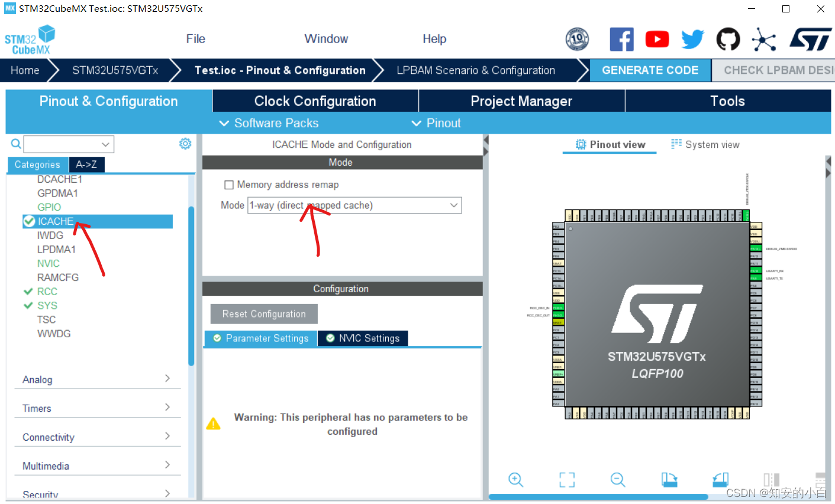Expand the Connectivity category
Screen dimensions: 835x504
point(97,437)
